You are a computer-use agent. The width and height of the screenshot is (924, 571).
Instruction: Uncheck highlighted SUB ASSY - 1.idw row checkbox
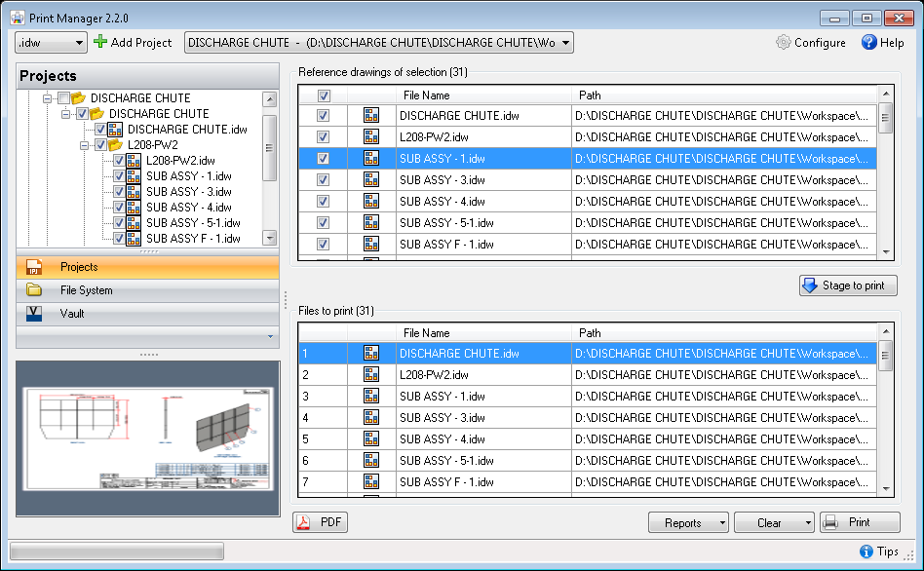click(x=323, y=159)
